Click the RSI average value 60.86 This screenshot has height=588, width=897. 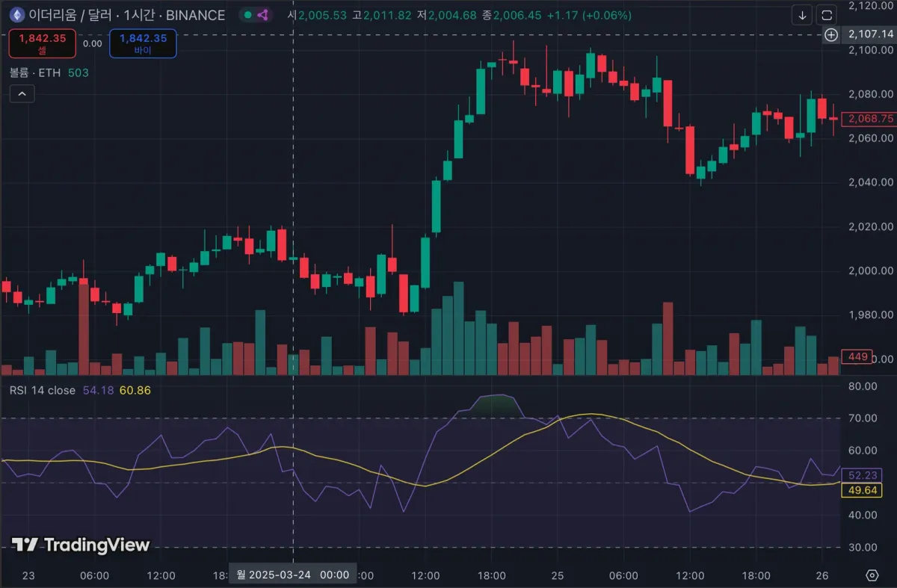pos(135,390)
